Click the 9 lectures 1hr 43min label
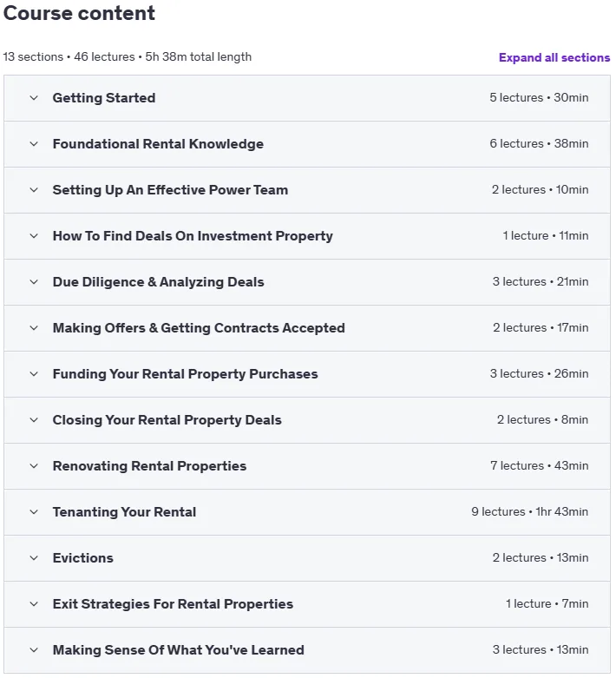 (x=529, y=512)
